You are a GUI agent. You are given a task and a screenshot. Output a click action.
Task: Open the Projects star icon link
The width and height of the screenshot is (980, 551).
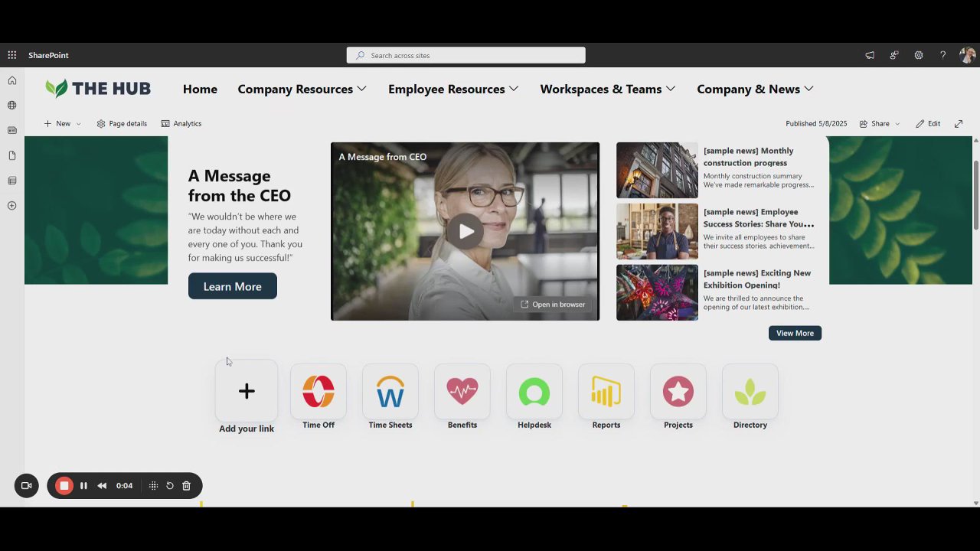678,391
